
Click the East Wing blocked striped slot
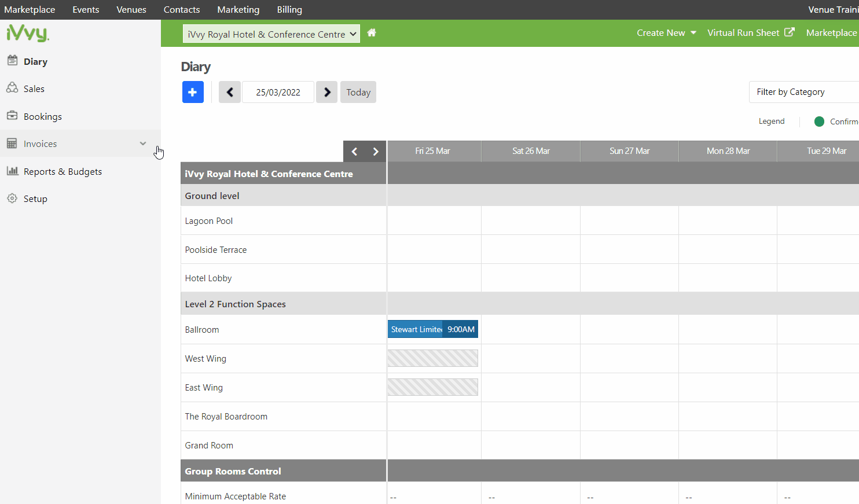pyautogui.click(x=433, y=387)
